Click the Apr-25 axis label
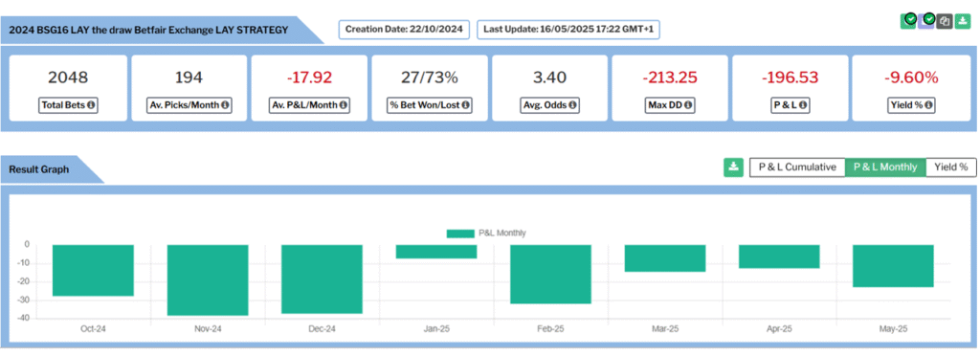This screenshot has height=356, width=980. 779,329
